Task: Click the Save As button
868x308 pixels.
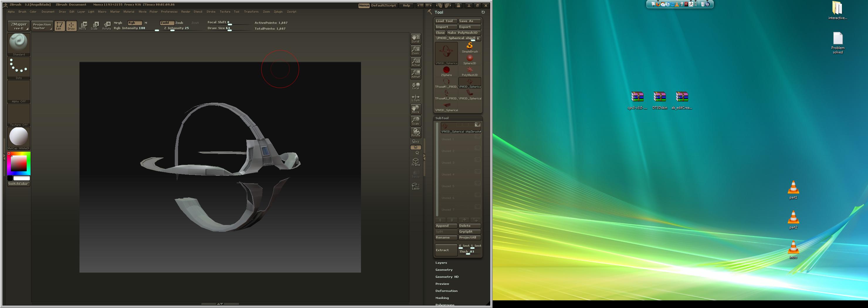Action: coord(470,21)
